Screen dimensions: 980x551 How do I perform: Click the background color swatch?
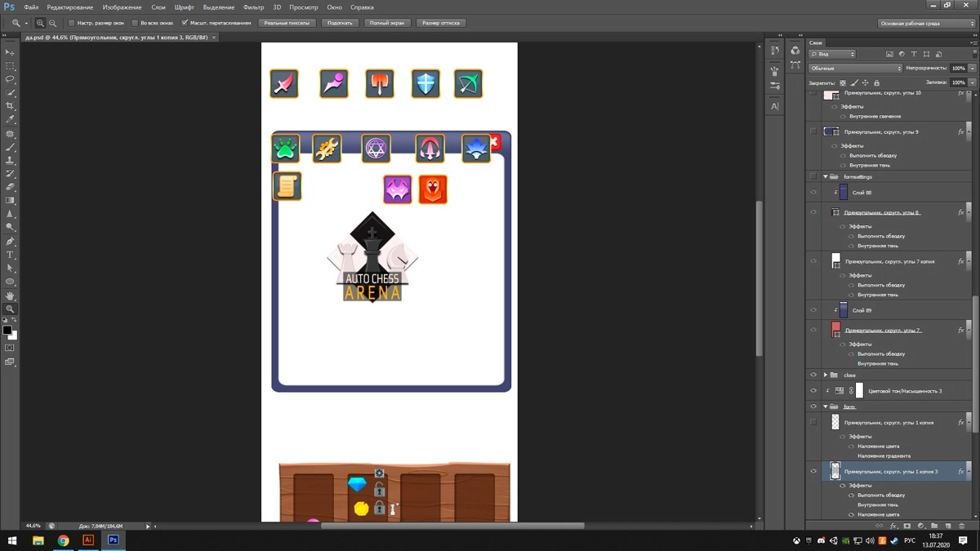pos(13,335)
